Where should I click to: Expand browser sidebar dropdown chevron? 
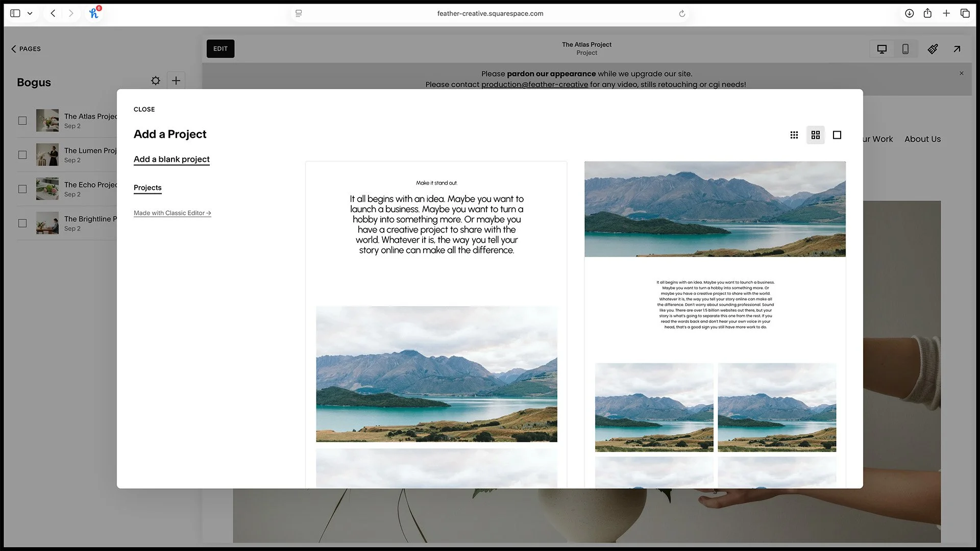(30, 14)
